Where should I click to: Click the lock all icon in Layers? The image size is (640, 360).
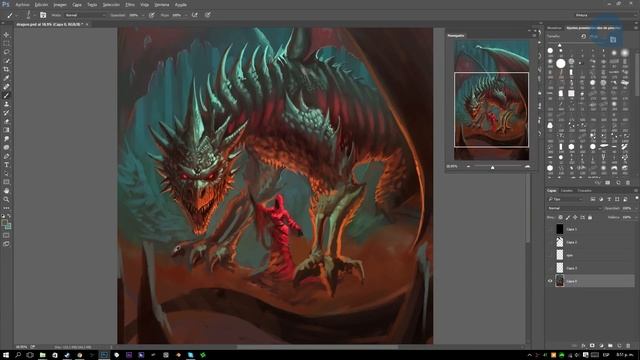tap(590, 218)
